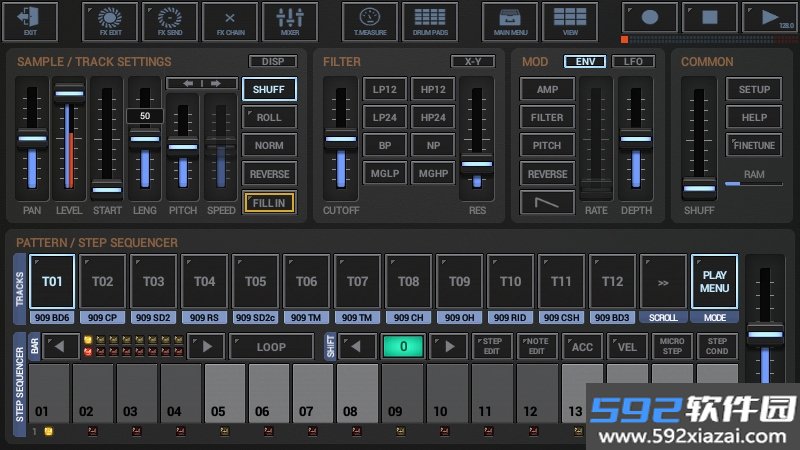Select the HP24 filter type
800x450 pixels.
pos(433,117)
